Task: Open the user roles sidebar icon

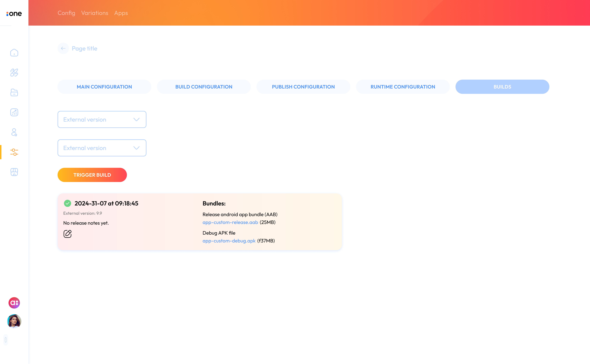Action: pyautogui.click(x=14, y=132)
